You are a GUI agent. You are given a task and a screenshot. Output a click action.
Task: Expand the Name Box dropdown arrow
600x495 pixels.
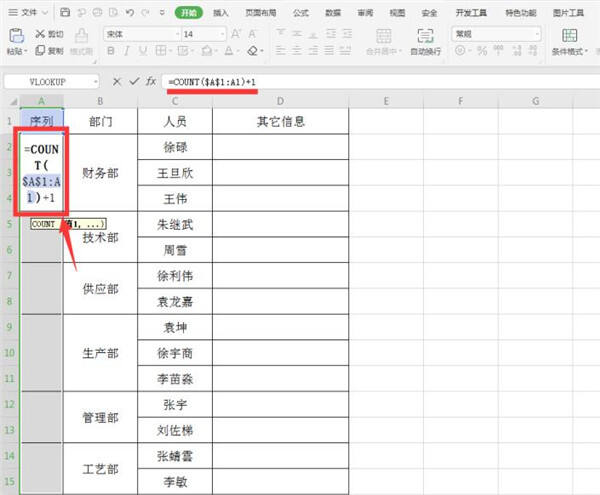click(95, 82)
